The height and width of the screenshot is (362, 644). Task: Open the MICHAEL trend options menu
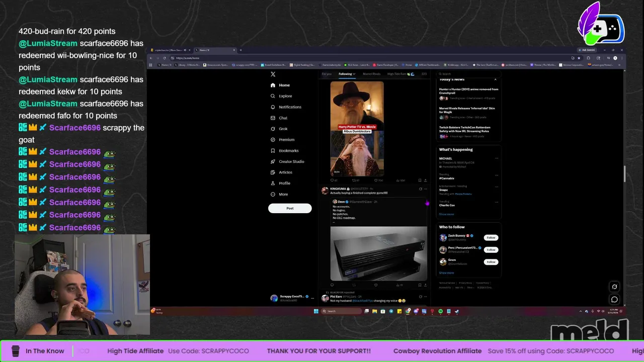[496, 158]
